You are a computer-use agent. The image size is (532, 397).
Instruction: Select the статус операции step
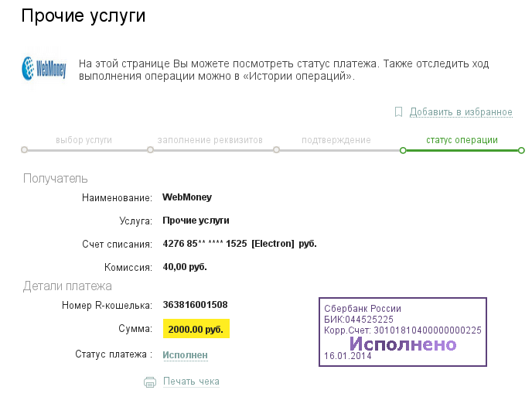[462, 140]
